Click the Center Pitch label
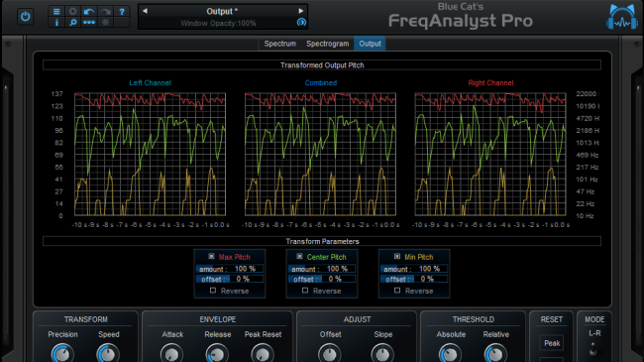Viewport: 644px width, 362px height. point(327,257)
